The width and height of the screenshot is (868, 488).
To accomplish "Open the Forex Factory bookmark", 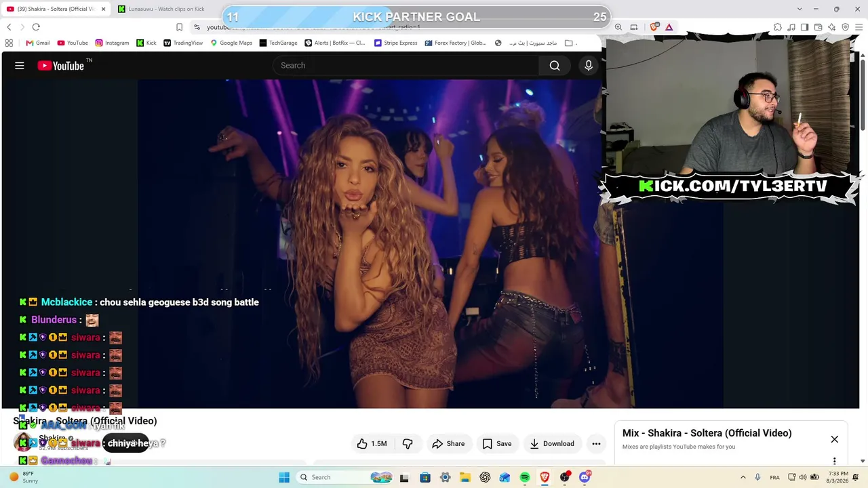I will point(456,43).
